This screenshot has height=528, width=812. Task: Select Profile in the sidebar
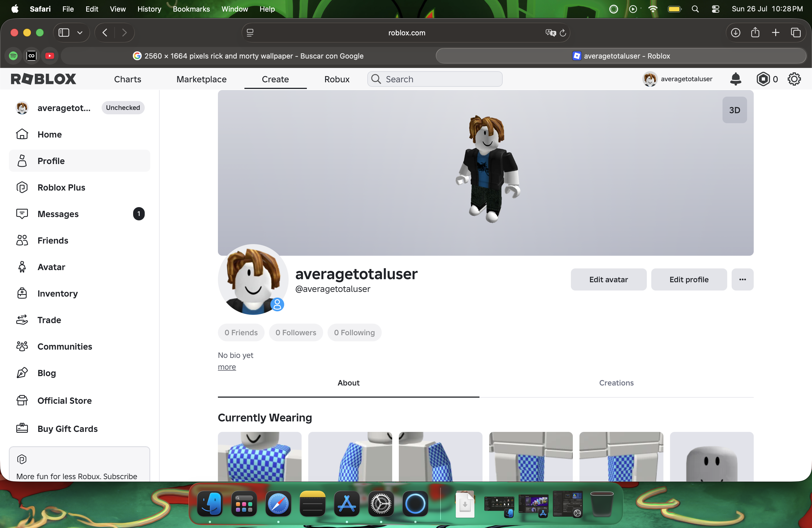[x=79, y=161]
